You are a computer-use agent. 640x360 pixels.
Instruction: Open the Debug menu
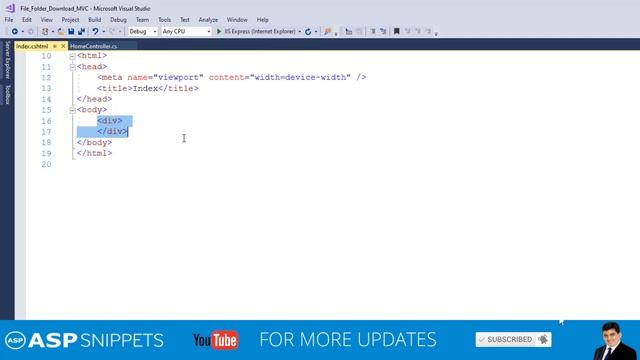118,20
